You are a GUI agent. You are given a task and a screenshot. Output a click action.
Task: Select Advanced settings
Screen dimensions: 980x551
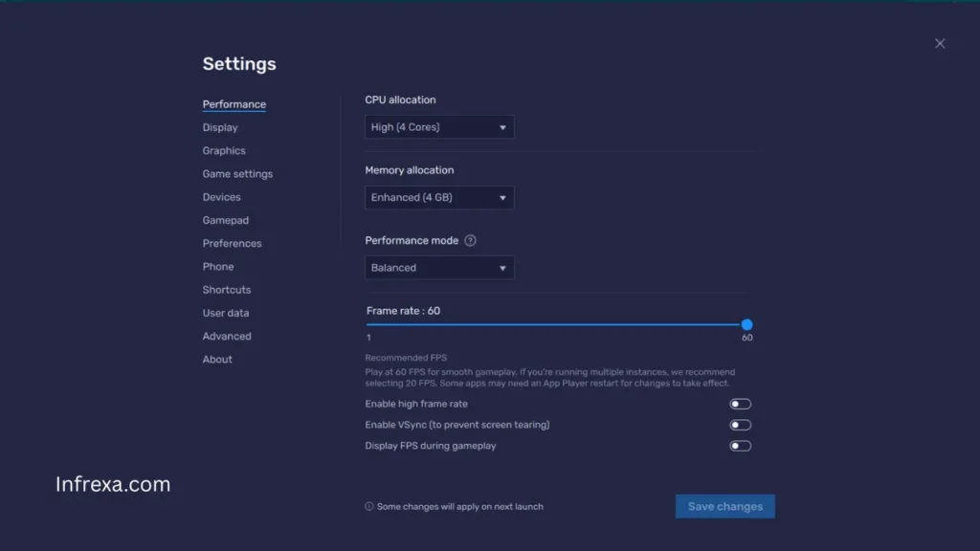227,336
